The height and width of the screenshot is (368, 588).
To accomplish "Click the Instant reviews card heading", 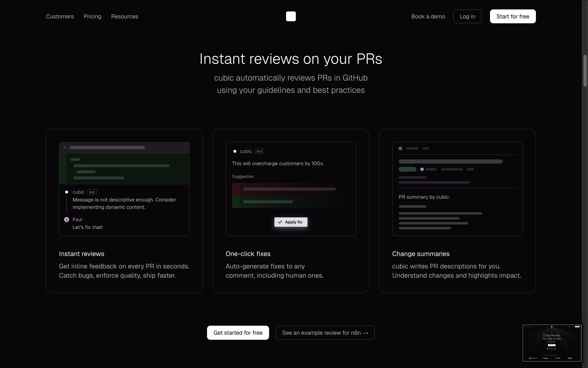I will click(82, 254).
